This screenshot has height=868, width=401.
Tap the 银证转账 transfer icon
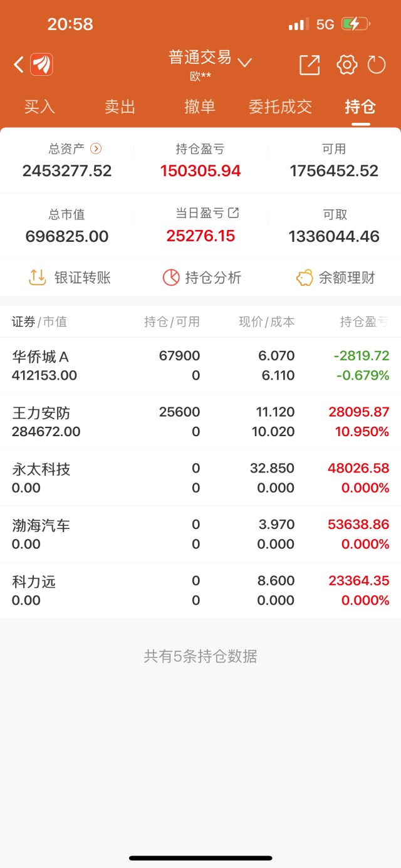[x=38, y=278]
